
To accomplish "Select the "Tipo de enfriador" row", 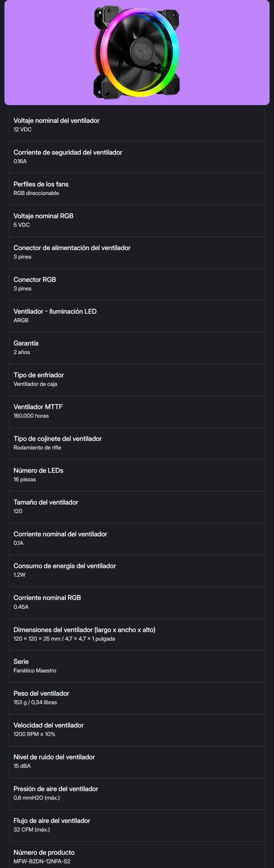I will 137,380.
